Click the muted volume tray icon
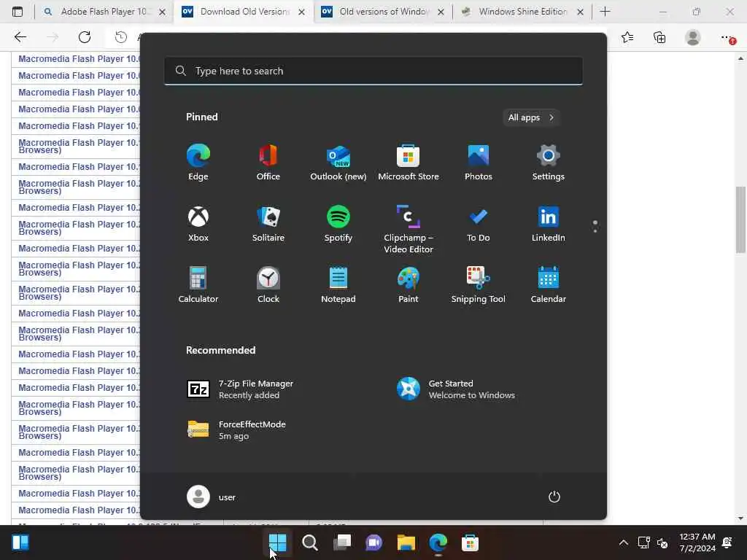747x560 pixels. [x=662, y=542]
